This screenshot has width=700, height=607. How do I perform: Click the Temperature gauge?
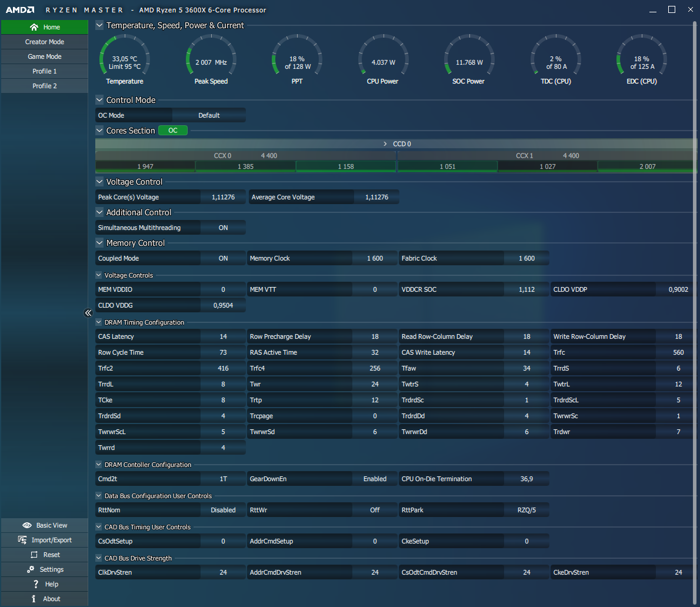click(x=125, y=60)
